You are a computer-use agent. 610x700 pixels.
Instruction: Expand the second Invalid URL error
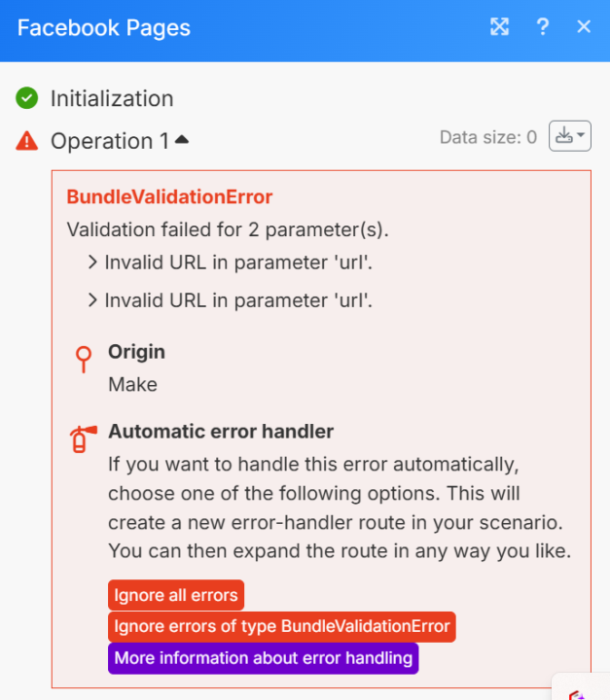click(92, 300)
